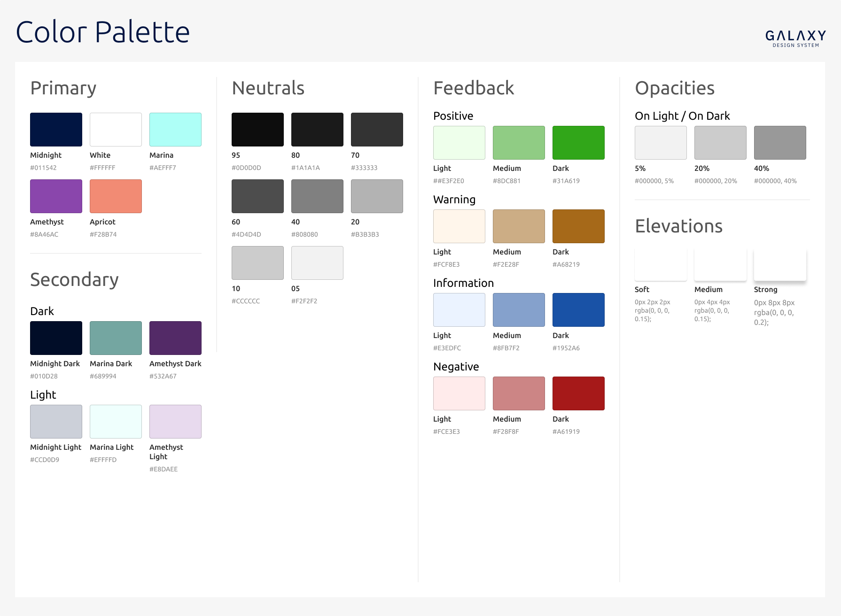Choose the Negative Dark red swatch

point(578,393)
